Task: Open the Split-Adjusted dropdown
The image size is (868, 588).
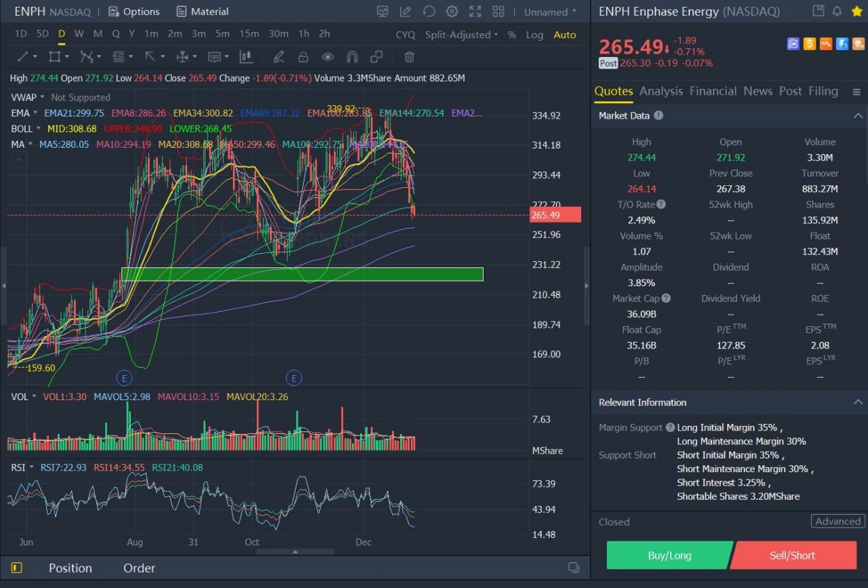Action: pyautogui.click(x=461, y=35)
